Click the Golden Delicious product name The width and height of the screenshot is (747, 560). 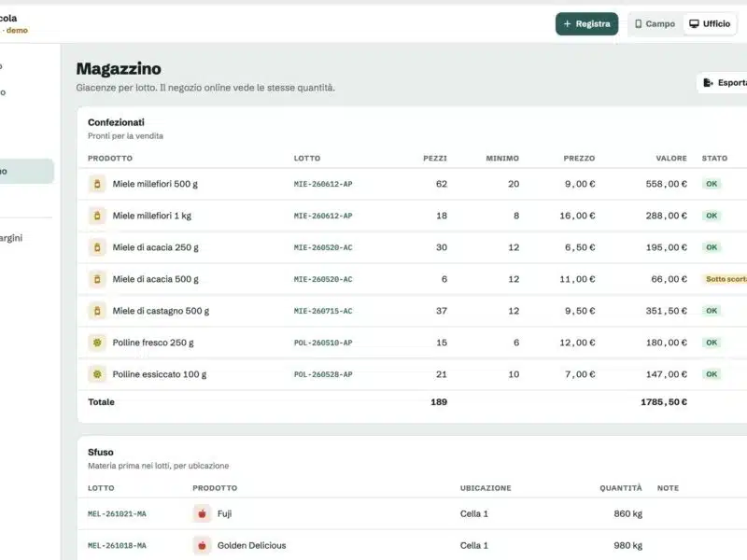coord(251,545)
